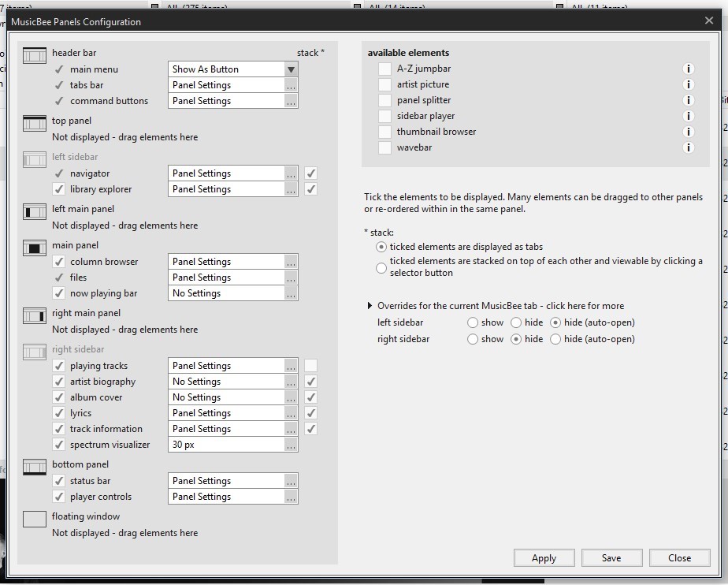
Task: Tick the thumbnail browser checkbox
Action: pyautogui.click(x=384, y=132)
